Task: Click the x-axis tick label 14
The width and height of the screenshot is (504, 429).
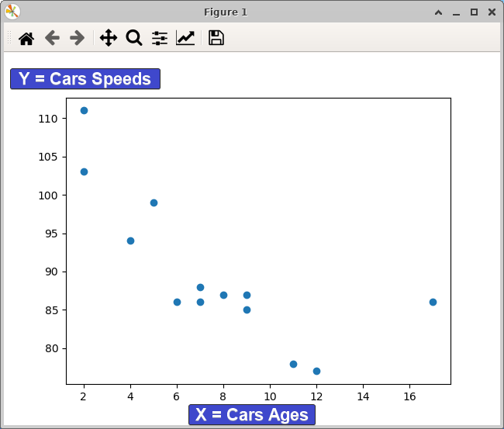Action: click(x=363, y=396)
